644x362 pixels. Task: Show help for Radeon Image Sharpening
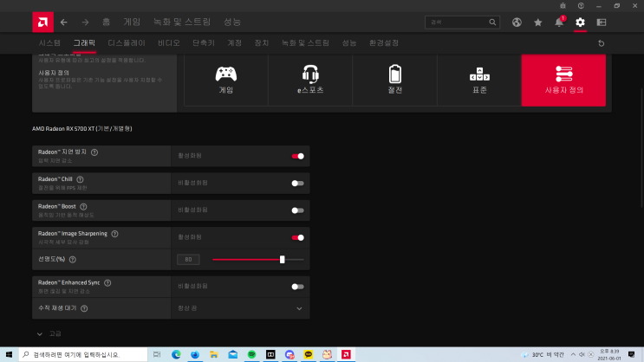(x=114, y=234)
